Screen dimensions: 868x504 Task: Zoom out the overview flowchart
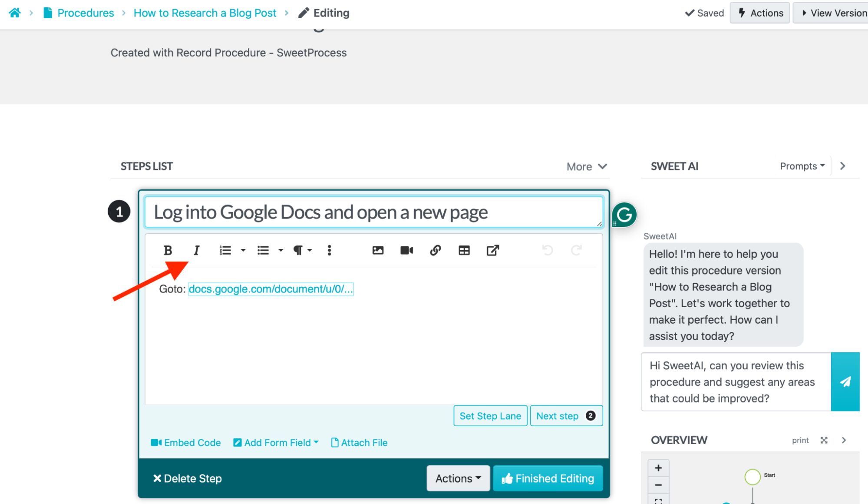click(658, 485)
